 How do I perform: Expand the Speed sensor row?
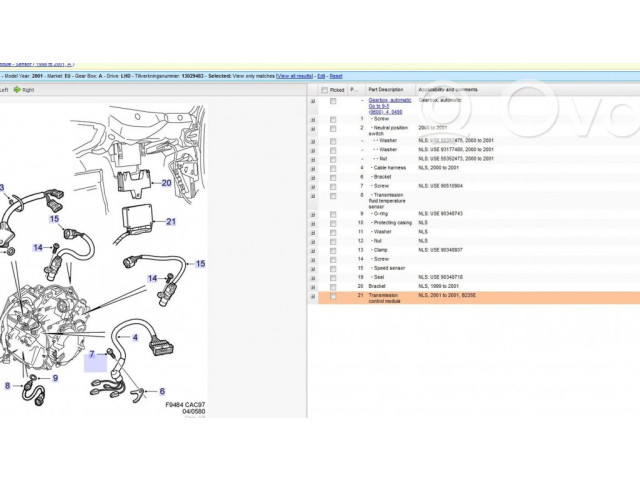coord(313,268)
